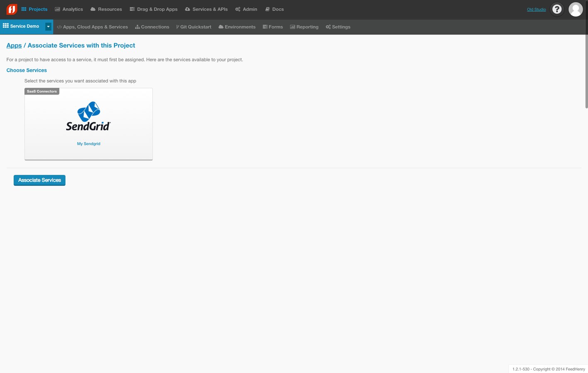Open the Connections tab
588x373 pixels.
(x=152, y=27)
